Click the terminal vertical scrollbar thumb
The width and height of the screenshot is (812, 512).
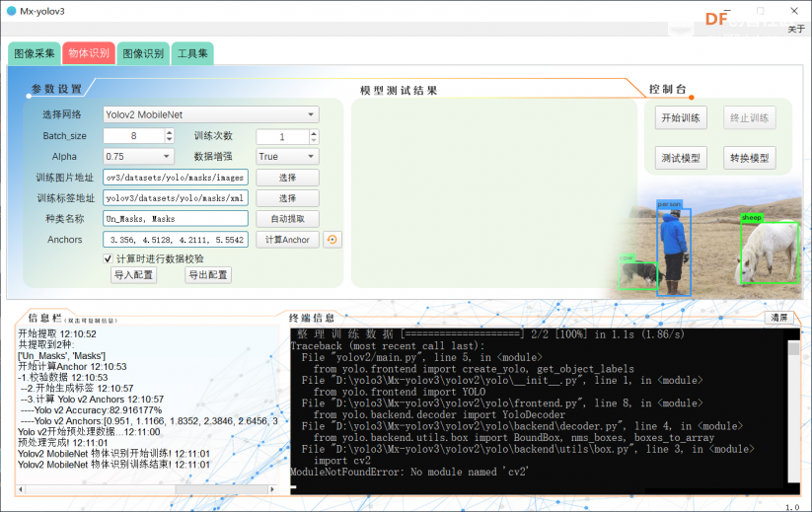pos(793,348)
